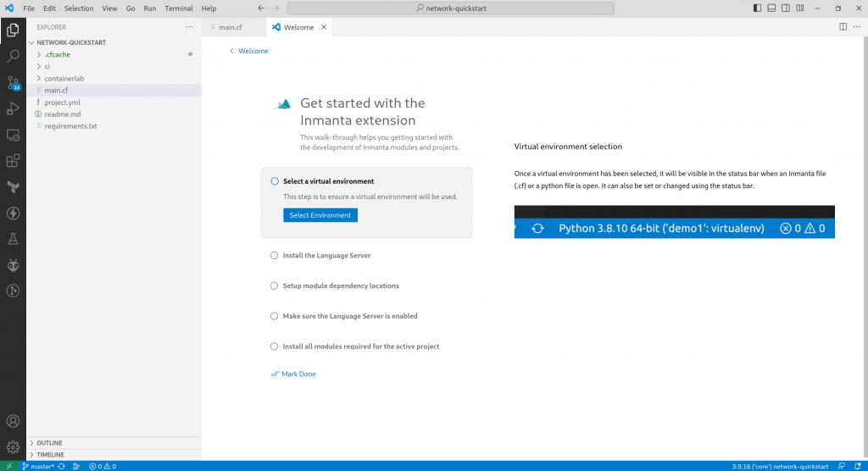This screenshot has height=471, width=868.
Task: Click errors and warnings status indicator
Action: 103,466
